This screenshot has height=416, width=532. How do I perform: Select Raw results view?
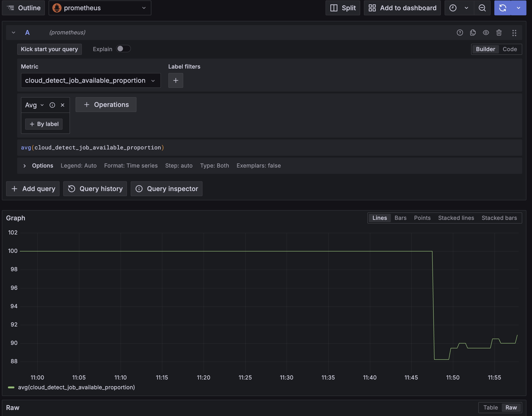(x=511, y=408)
